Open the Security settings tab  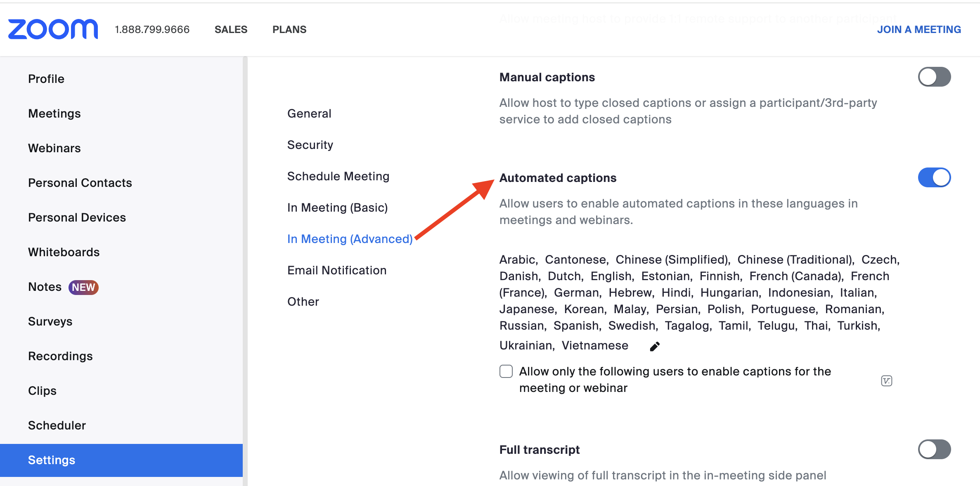tap(310, 145)
